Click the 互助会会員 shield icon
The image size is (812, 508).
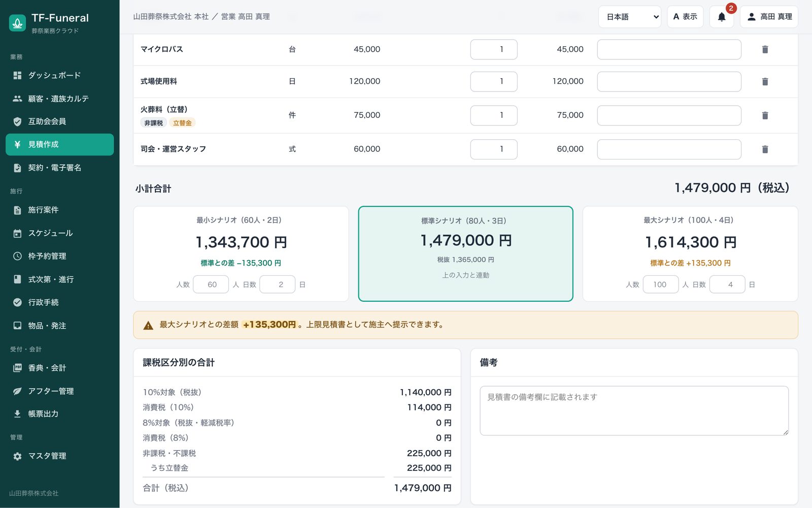[17, 121]
